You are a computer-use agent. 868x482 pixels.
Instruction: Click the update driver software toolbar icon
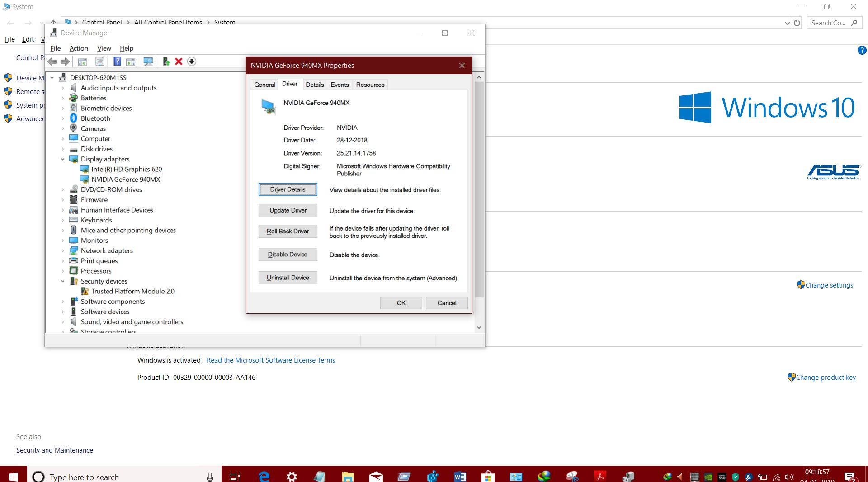tap(165, 61)
